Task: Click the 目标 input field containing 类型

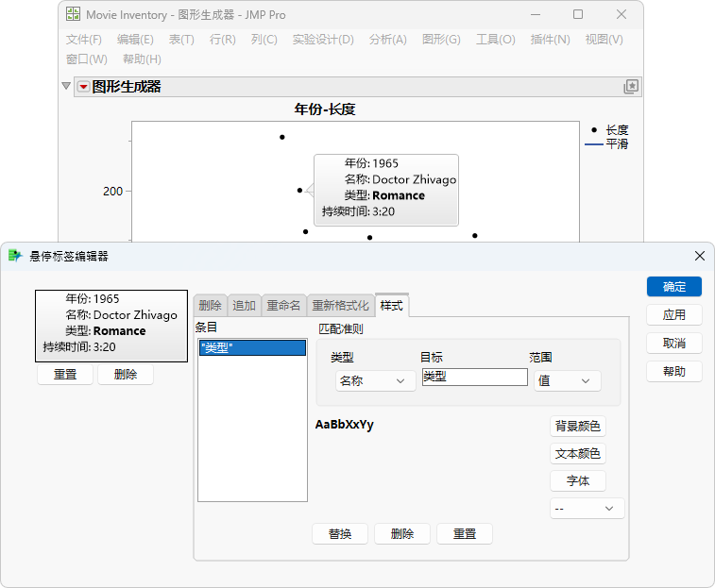Action: 475,377
